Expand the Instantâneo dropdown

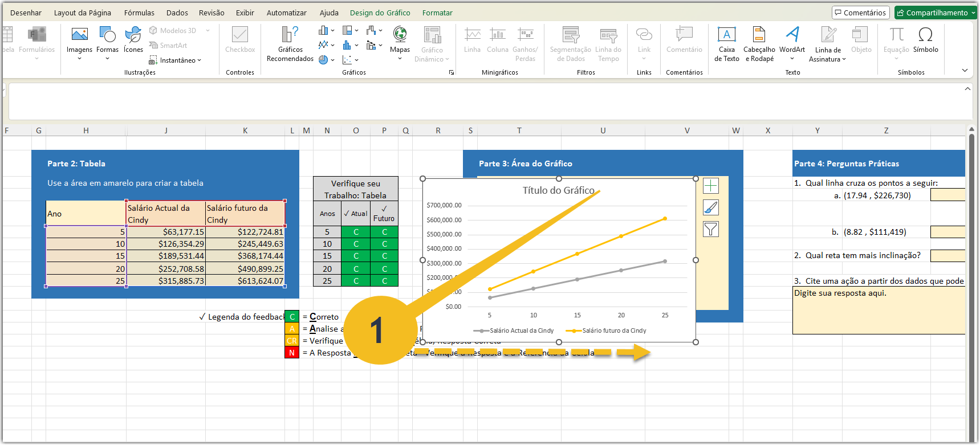(199, 60)
